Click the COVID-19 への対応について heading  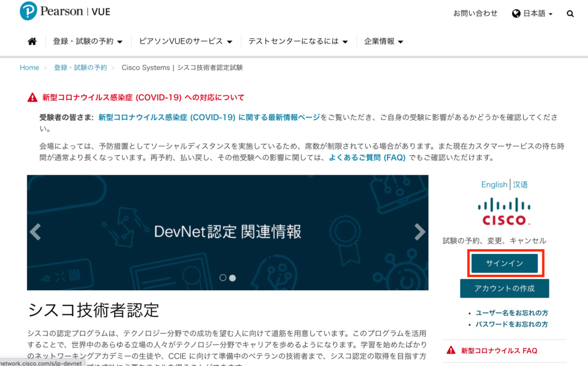[x=143, y=98]
